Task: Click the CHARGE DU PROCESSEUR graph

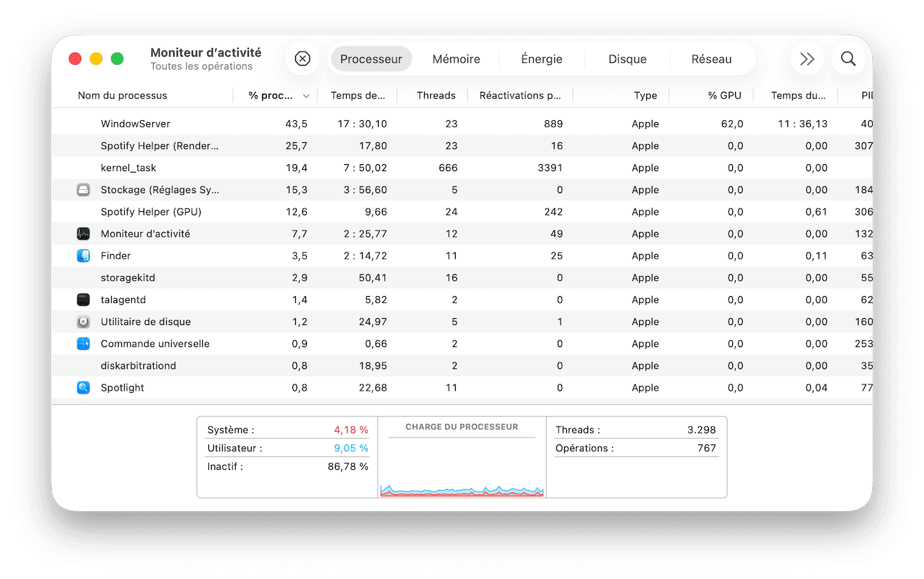Action: point(461,459)
